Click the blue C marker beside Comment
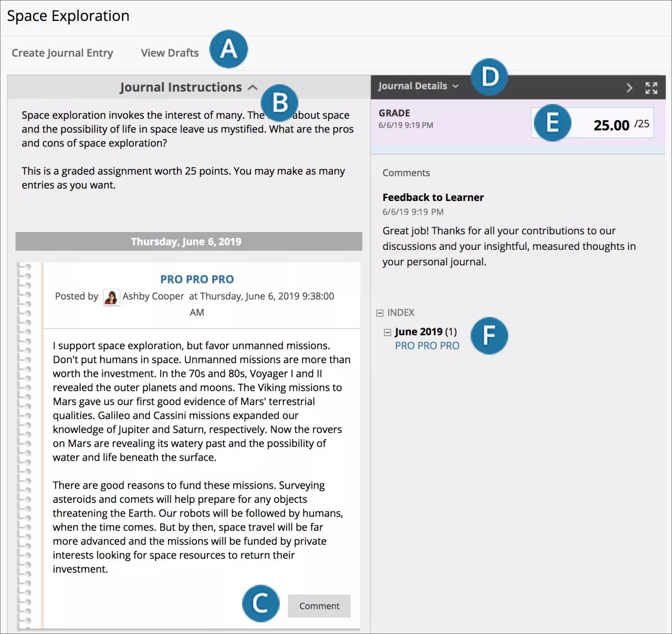The height and width of the screenshot is (634, 672). pos(260,604)
